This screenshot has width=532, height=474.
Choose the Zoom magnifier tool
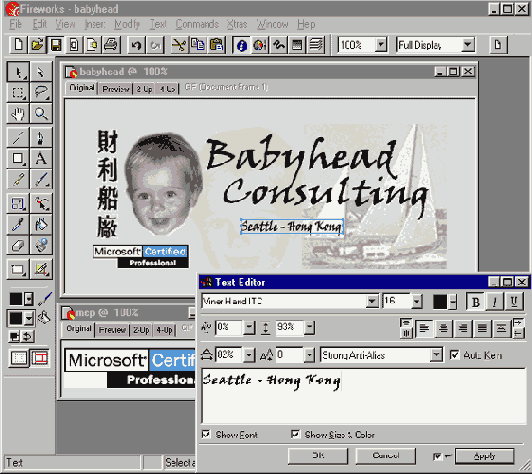coord(41,114)
